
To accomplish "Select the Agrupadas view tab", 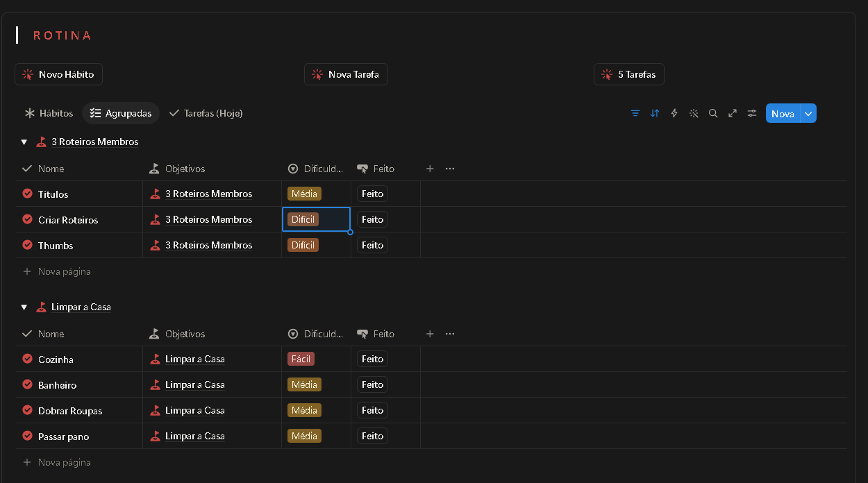I will tap(121, 113).
